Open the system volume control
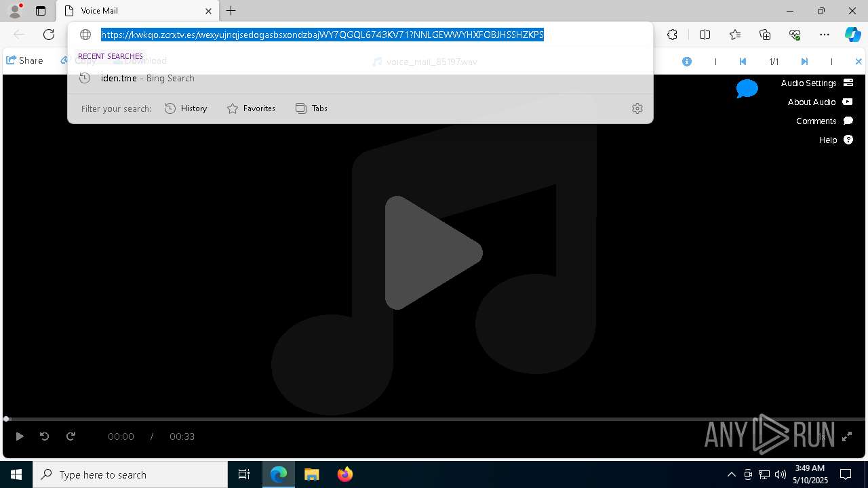868x488 pixels. pos(781,474)
